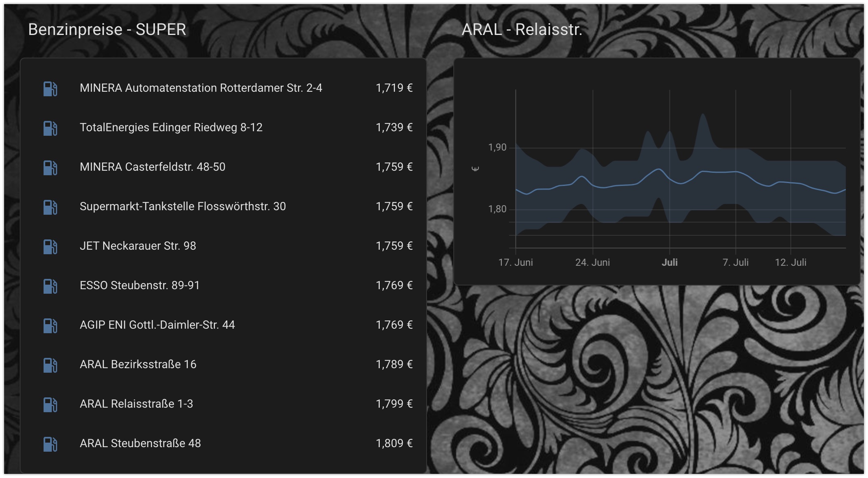Click the 24. Juni axis label
This screenshot has width=868, height=478.
coord(593,262)
